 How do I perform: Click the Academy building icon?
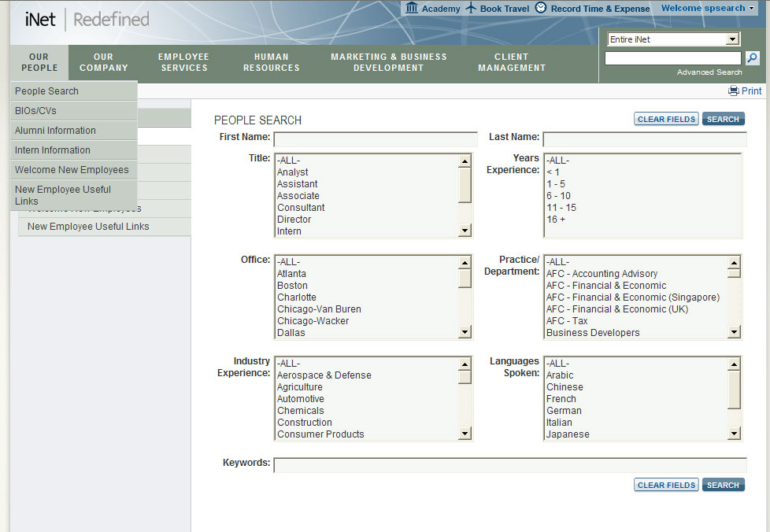tap(411, 9)
